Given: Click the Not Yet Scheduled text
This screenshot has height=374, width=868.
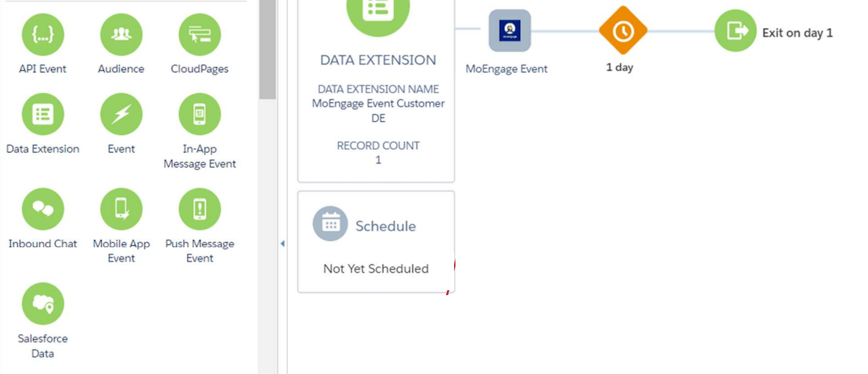Looking at the screenshot, I should [x=376, y=269].
